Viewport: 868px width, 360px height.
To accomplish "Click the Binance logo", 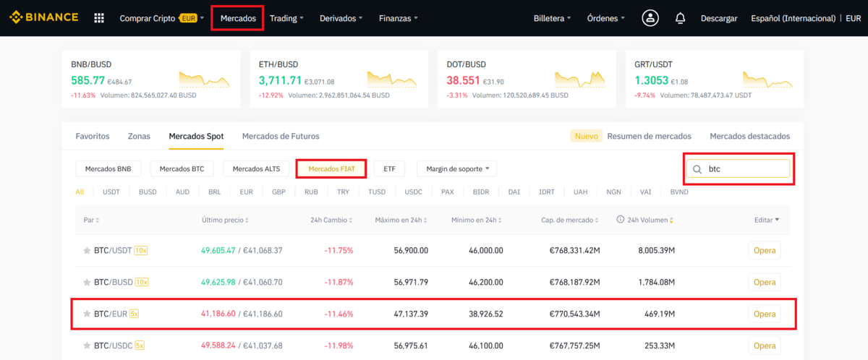I will click(43, 18).
